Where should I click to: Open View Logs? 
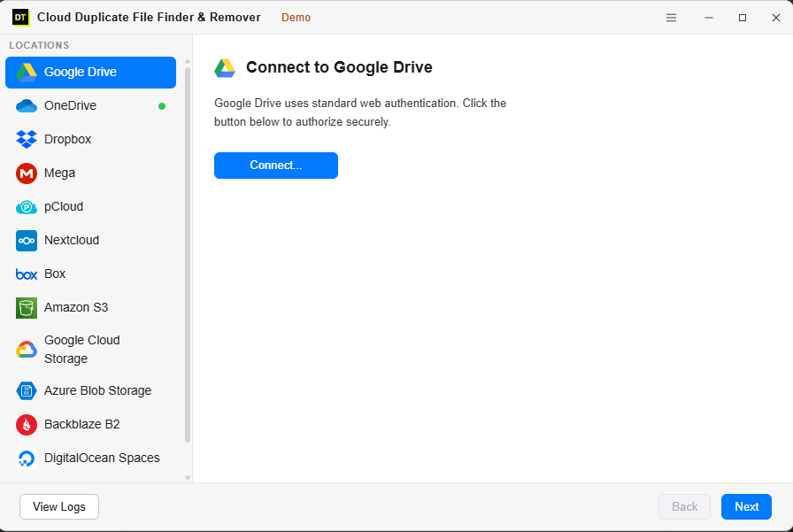tap(59, 506)
